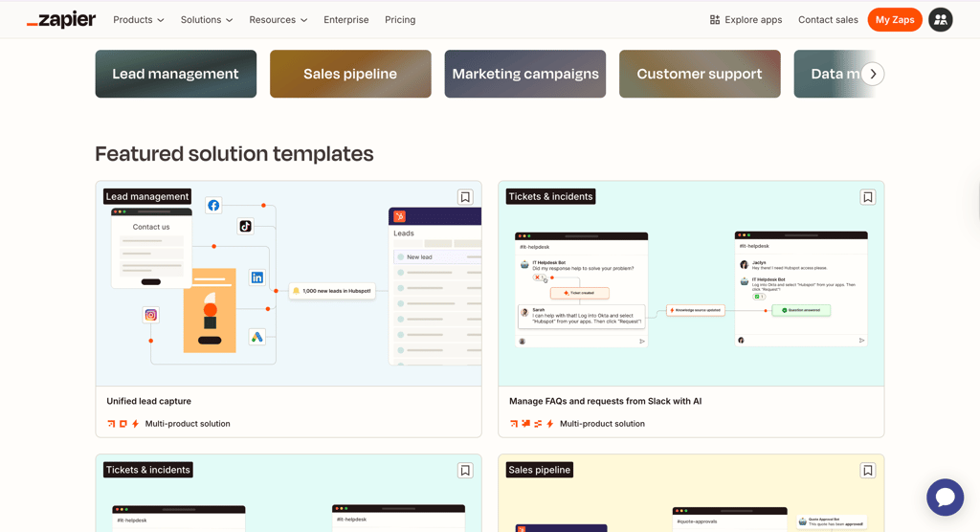This screenshot has width=980, height=532.
Task: Open the Zapier logo home link
Action: point(61,20)
